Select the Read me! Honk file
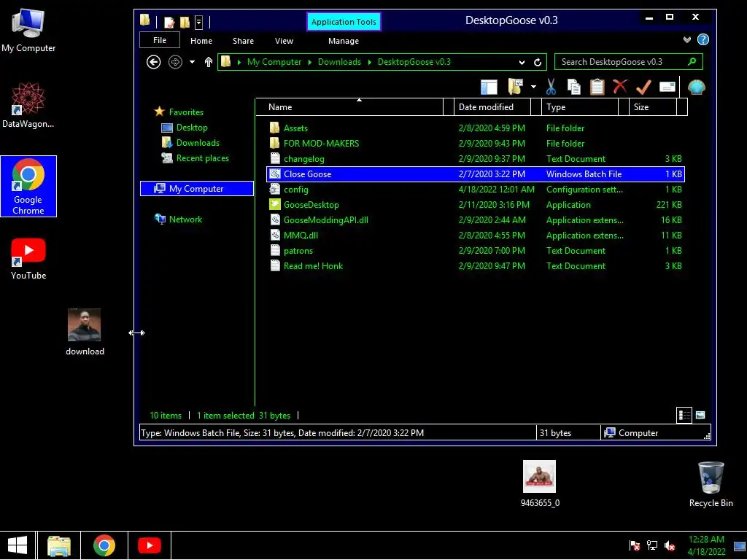This screenshot has height=560, width=747. (476, 265)
